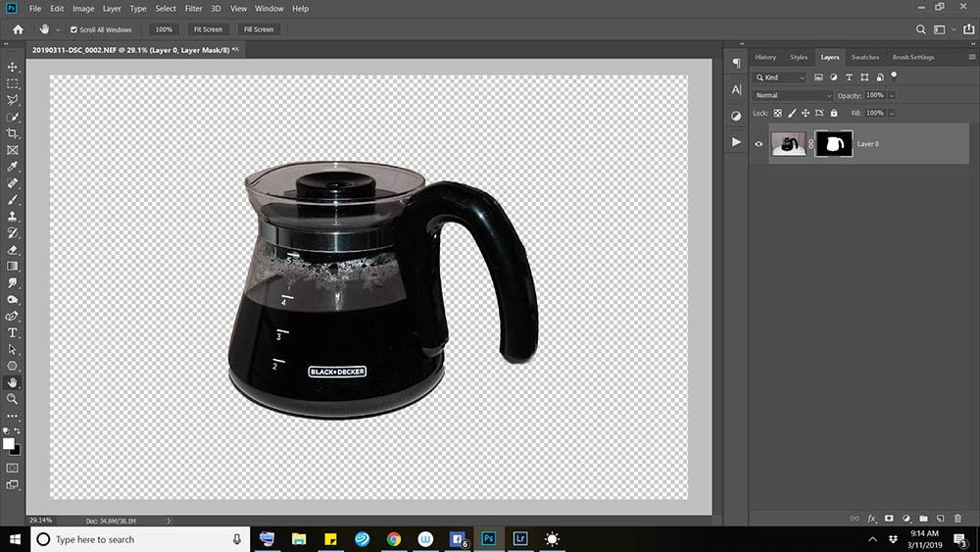
Task: Add a layer style with fx icon
Action: (871, 519)
